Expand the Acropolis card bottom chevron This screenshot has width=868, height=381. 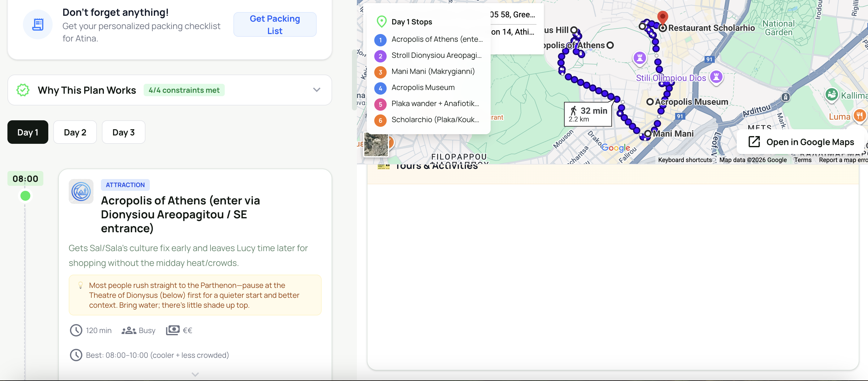tap(195, 374)
